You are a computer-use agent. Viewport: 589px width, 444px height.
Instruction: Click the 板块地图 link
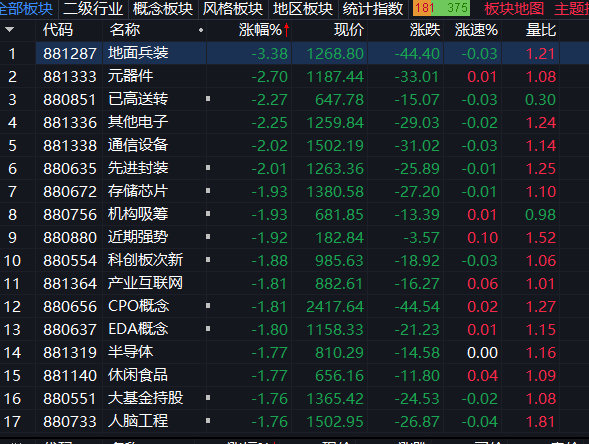tap(514, 9)
